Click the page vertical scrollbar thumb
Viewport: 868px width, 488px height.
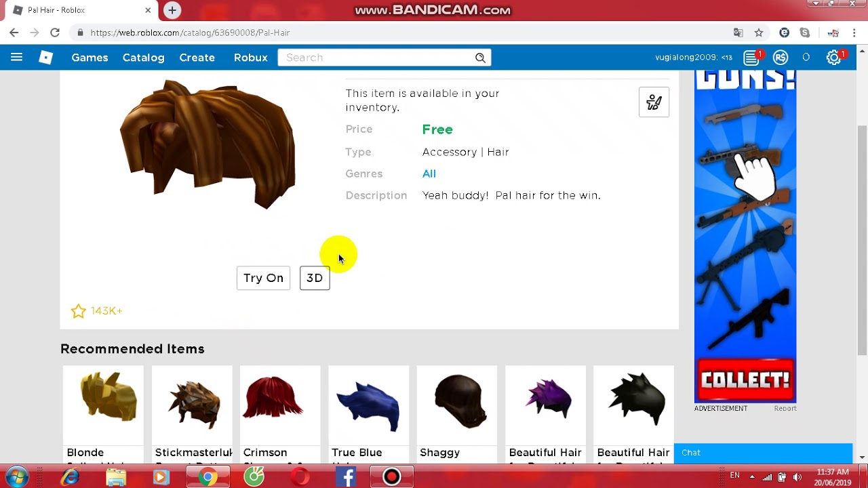pyautogui.click(x=862, y=241)
